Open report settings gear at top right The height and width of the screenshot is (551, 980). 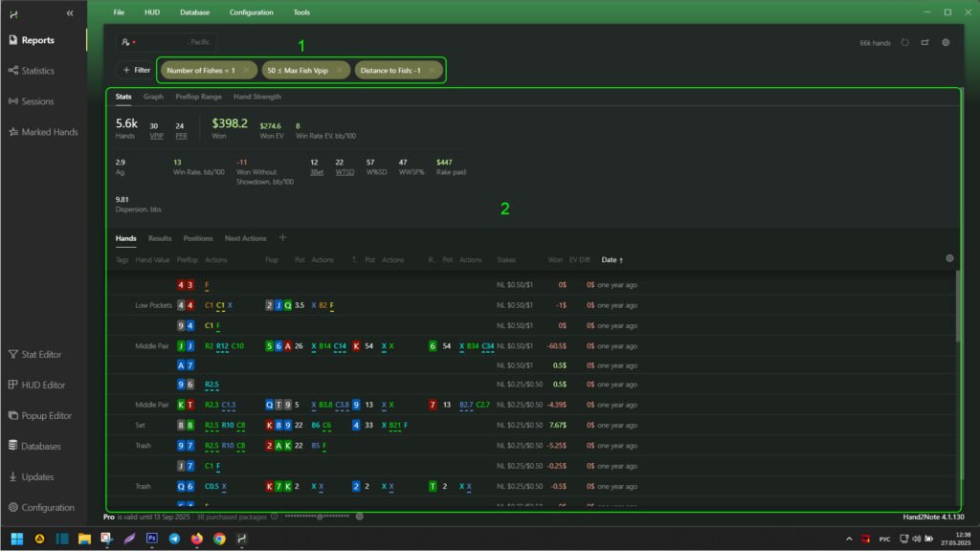pos(946,43)
